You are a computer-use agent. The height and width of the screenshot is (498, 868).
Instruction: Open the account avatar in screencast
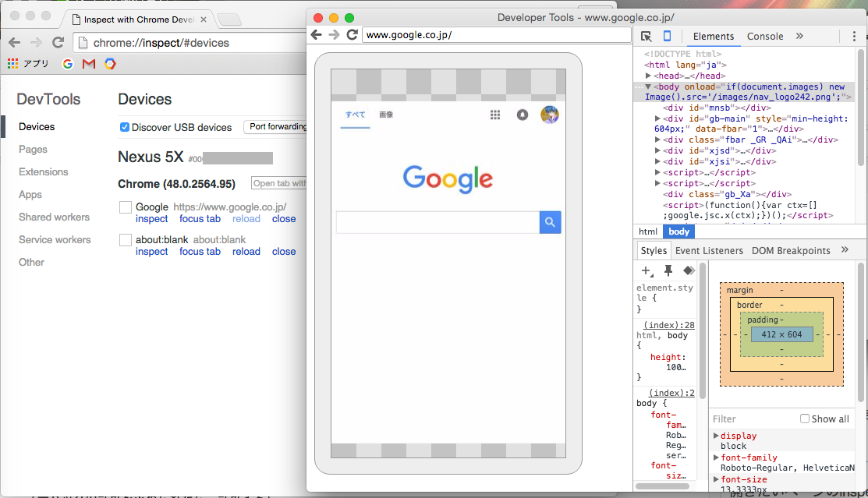click(x=550, y=115)
